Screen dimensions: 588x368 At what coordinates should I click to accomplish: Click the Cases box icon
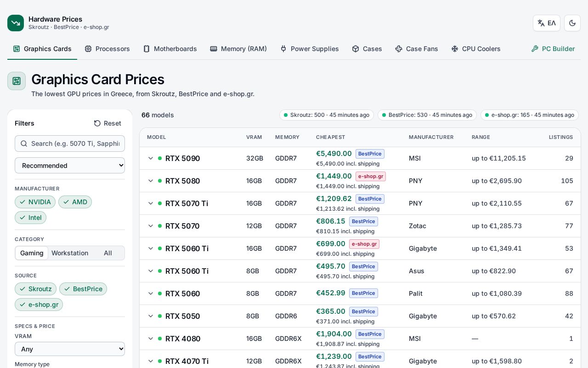[x=356, y=49]
